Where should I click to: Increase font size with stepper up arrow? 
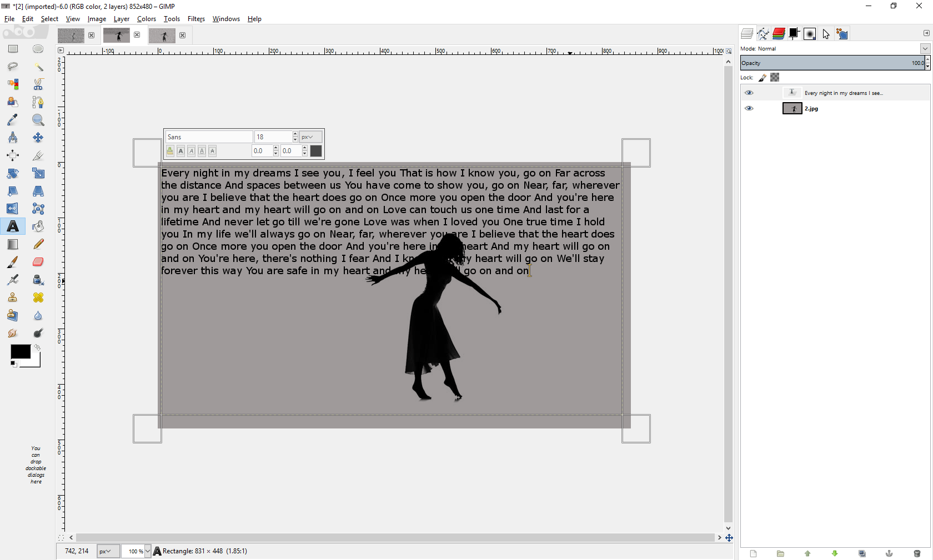point(295,134)
